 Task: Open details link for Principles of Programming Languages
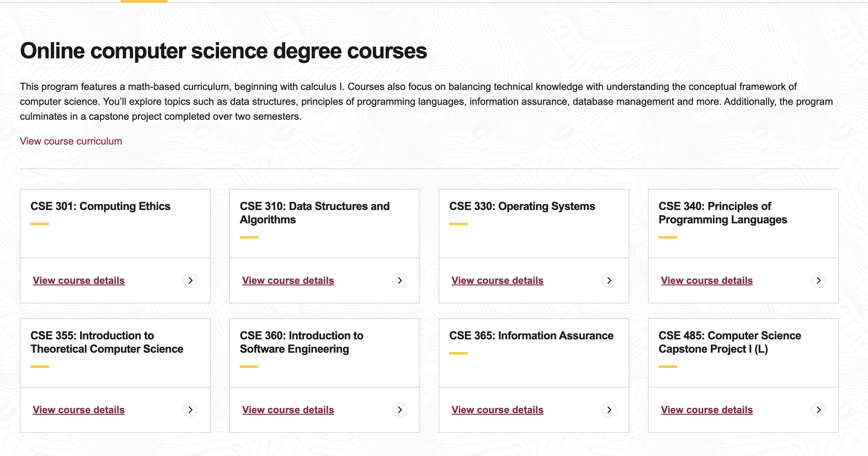707,280
